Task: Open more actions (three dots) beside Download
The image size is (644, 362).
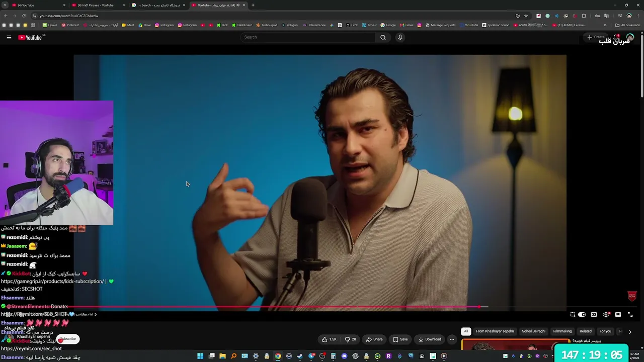Action: (452, 339)
